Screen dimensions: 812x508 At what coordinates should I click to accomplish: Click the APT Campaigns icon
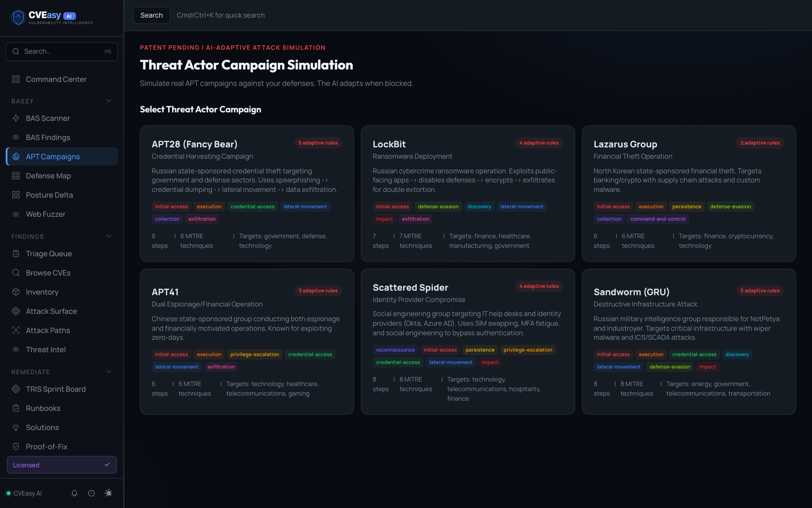click(x=16, y=157)
